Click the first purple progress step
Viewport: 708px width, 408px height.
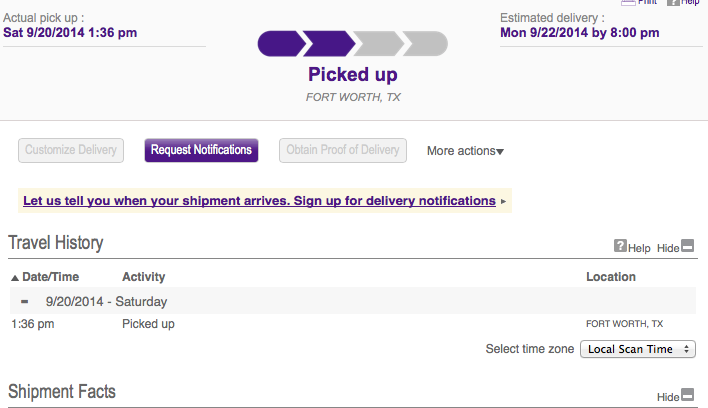pyautogui.click(x=279, y=44)
